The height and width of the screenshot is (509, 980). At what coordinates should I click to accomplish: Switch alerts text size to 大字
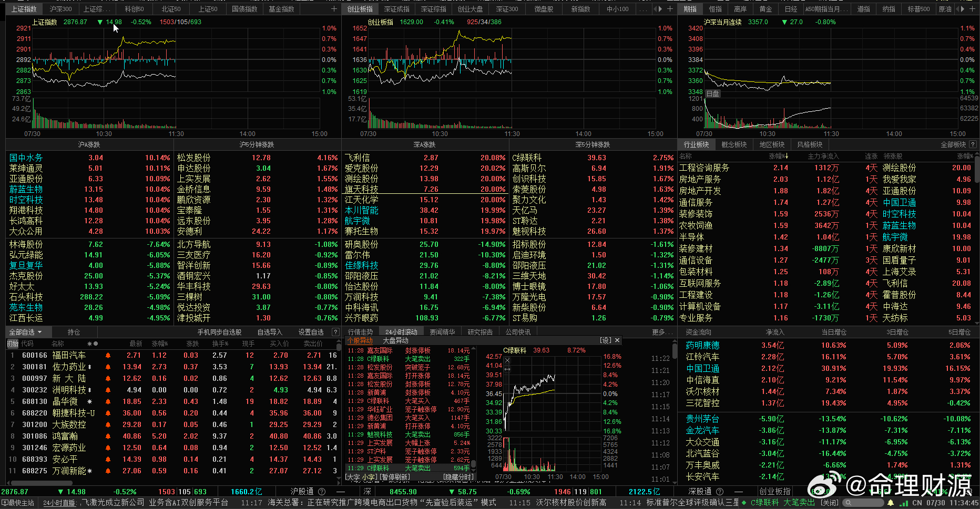coord(352,477)
